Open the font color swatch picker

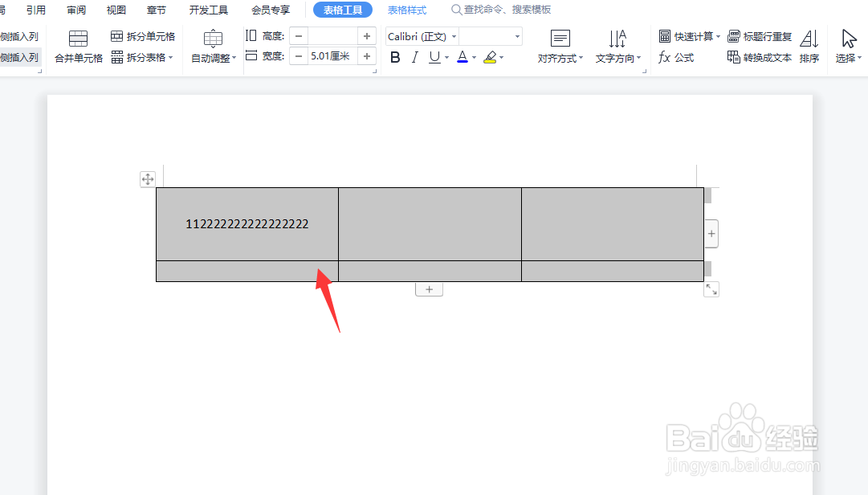464,57
